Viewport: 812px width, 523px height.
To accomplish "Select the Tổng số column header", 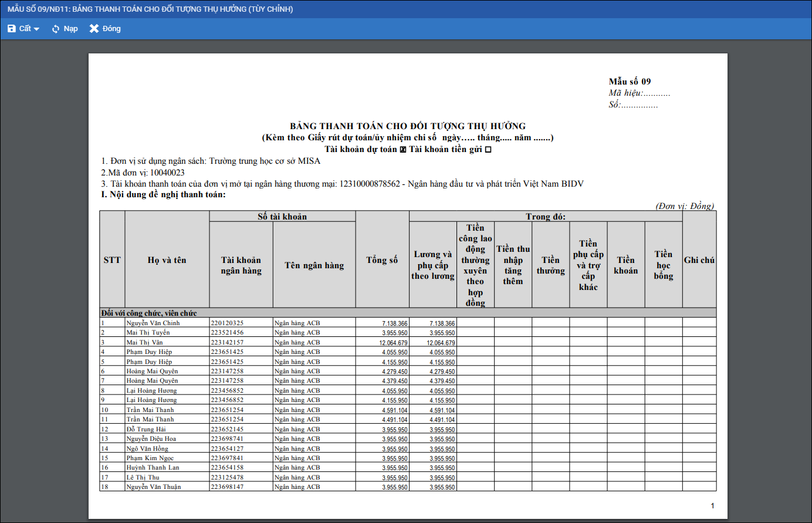I will pyautogui.click(x=382, y=260).
